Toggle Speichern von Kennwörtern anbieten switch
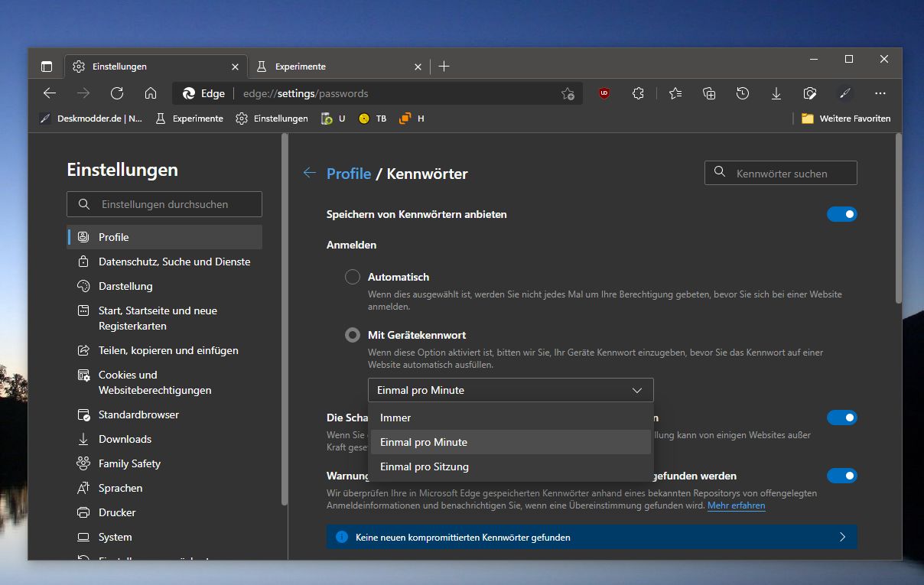This screenshot has width=924, height=585. point(842,215)
